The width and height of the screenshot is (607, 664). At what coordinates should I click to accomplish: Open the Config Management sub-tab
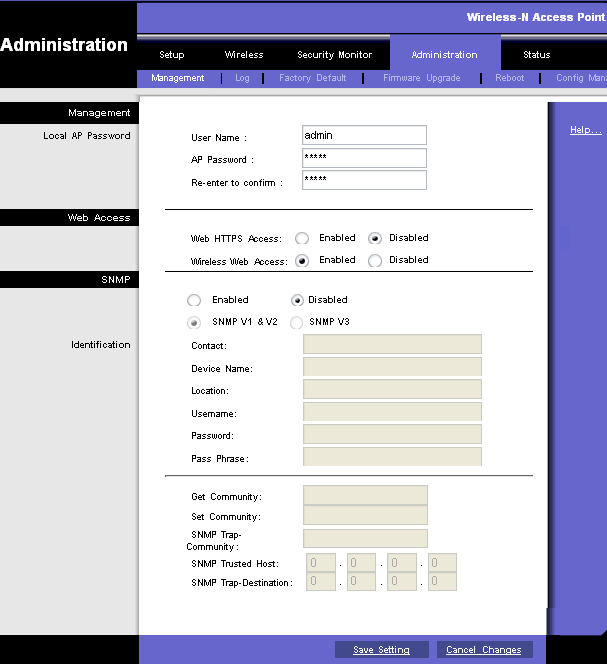(x=581, y=78)
